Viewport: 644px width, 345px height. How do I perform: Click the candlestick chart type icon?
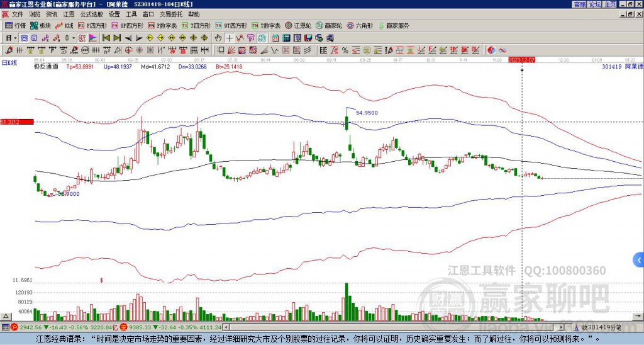[x=67, y=38]
